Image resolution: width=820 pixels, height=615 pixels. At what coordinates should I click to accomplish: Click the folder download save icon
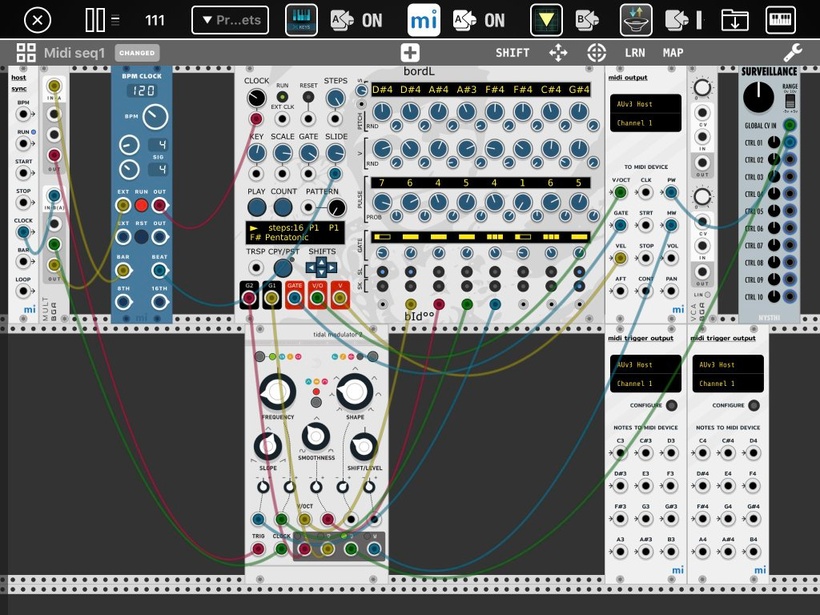[735, 20]
